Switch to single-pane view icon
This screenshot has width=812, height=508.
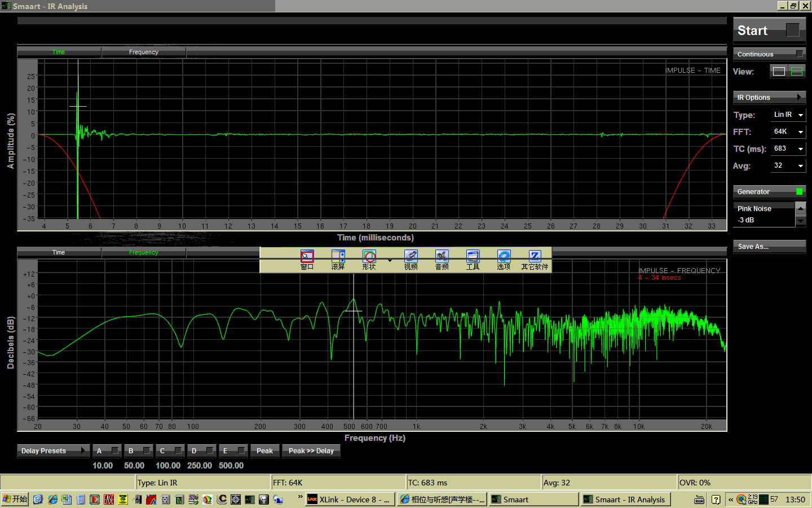pos(779,72)
